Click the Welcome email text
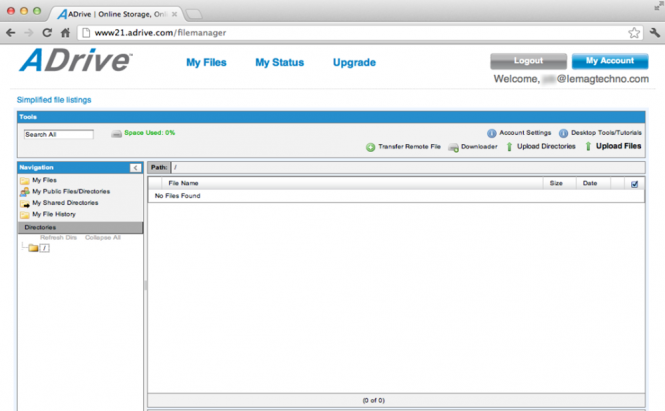The width and height of the screenshot is (665, 411). point(571,79)
